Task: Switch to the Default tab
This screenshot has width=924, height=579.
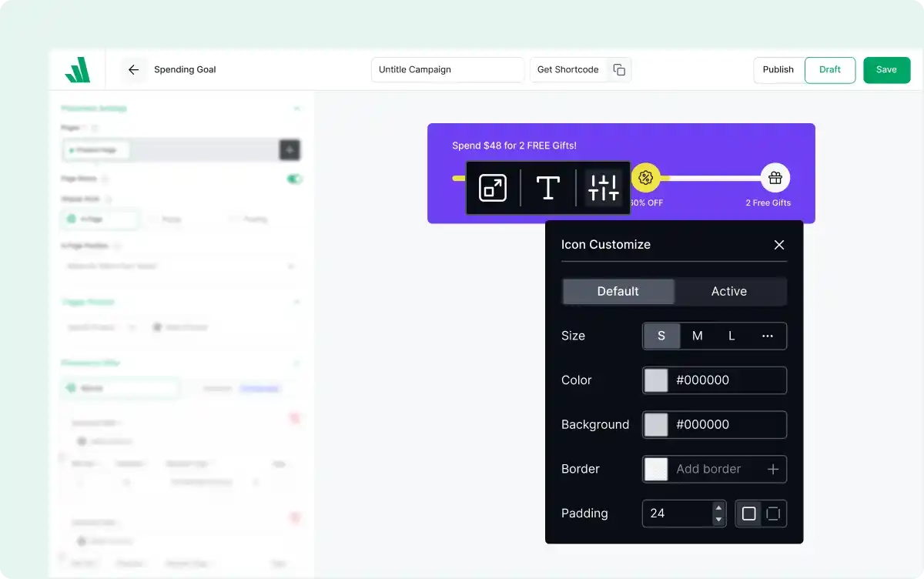Action: click(x=618, y=291)
